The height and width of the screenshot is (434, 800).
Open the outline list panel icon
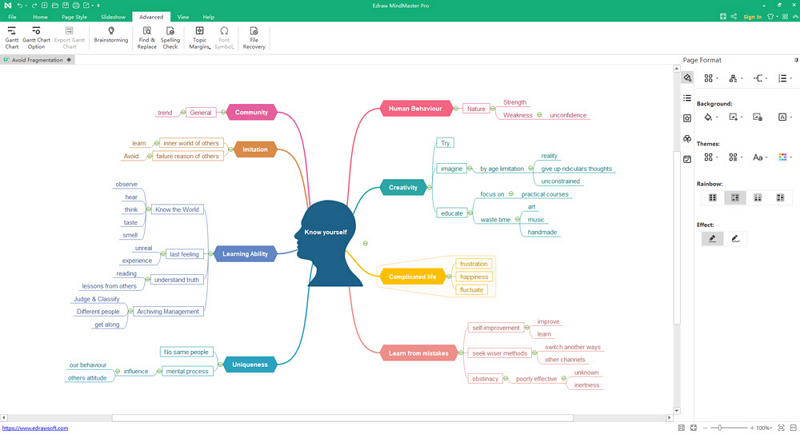click(687, 98)
